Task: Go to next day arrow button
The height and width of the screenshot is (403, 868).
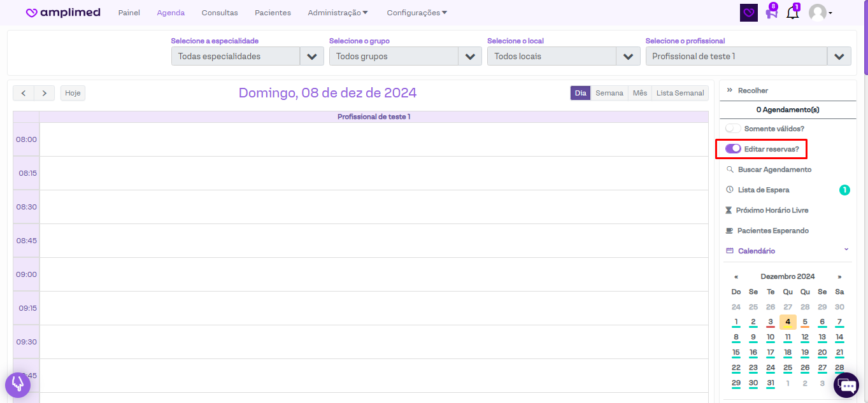Action: click(44, 93)
